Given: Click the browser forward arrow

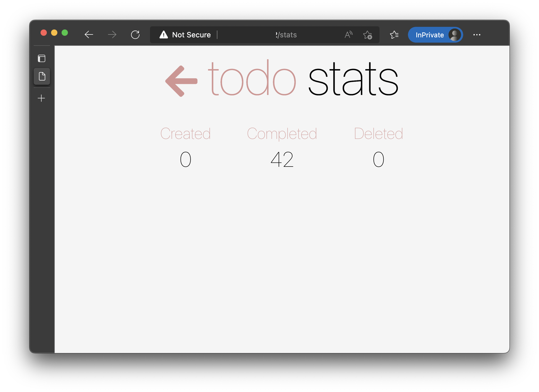Looking at the screenshot, I should [x=112, y=34].
